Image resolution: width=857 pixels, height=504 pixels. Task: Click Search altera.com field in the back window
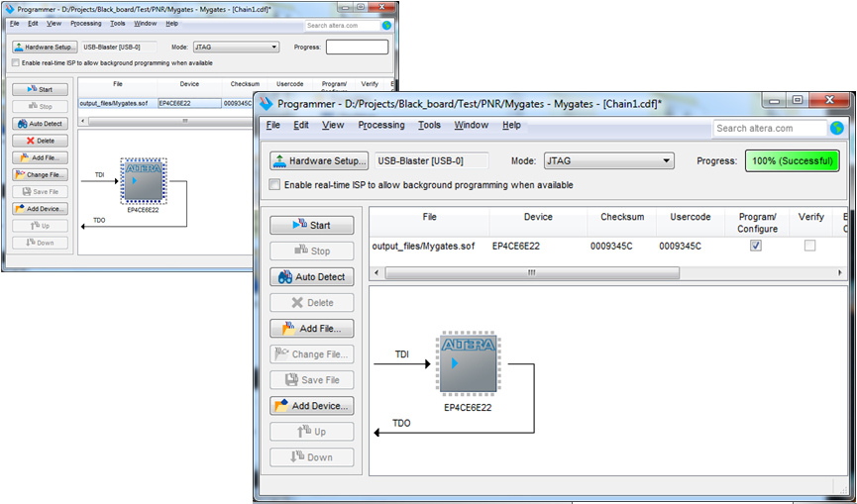342,25
